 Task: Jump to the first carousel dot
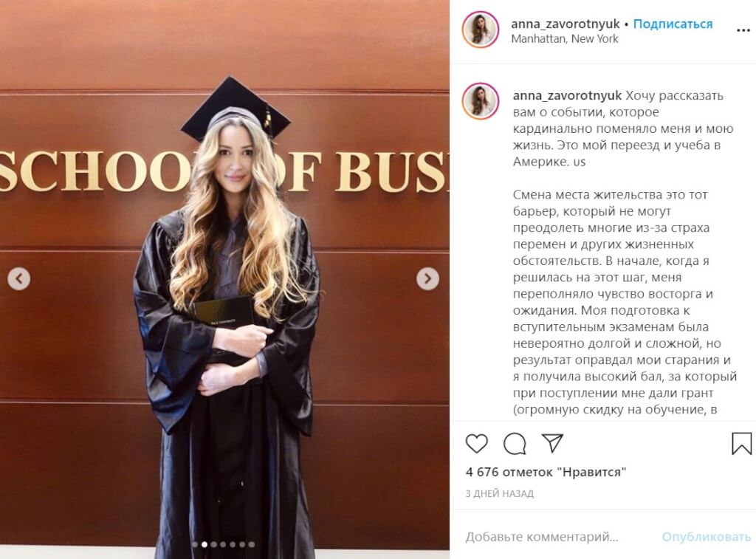pyautogui.click(x=195, y=544)
